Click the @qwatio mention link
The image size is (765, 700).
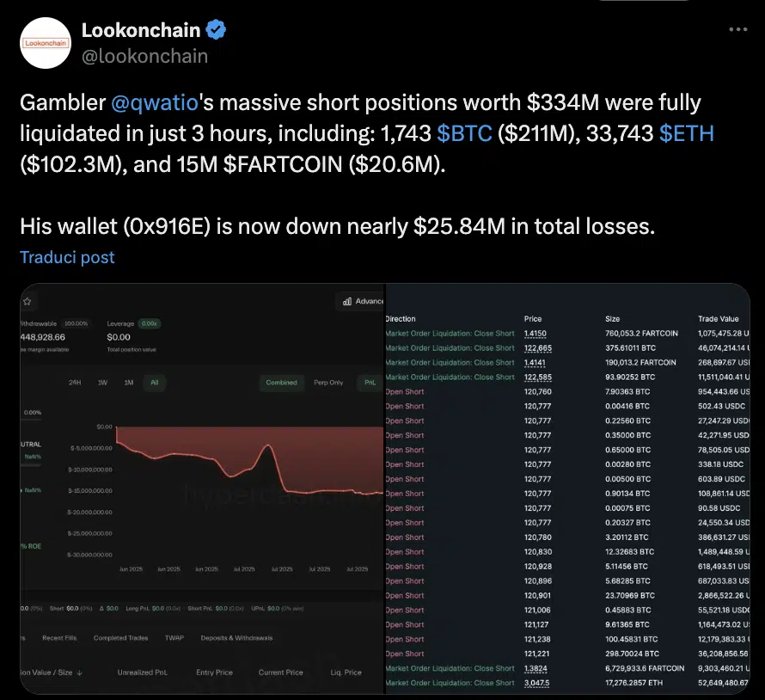[156, 103]
